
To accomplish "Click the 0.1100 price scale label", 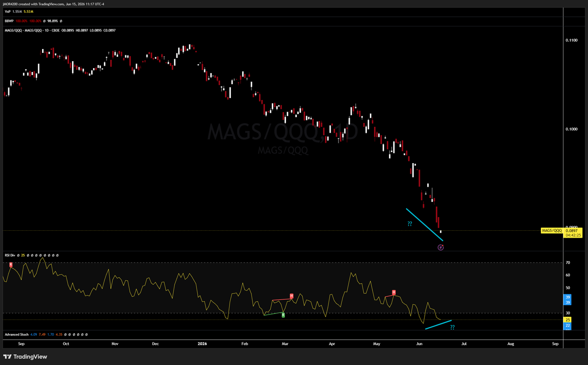I will coord(571,40).
